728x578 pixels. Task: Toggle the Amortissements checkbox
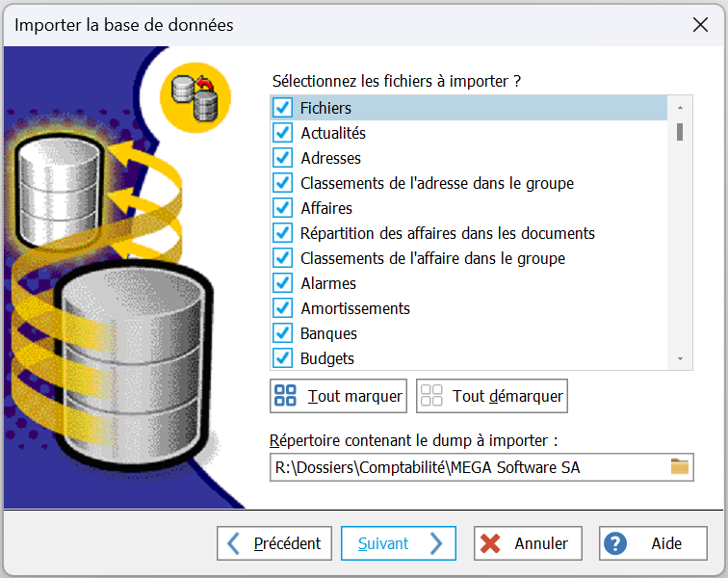click(x=283, y=308)
